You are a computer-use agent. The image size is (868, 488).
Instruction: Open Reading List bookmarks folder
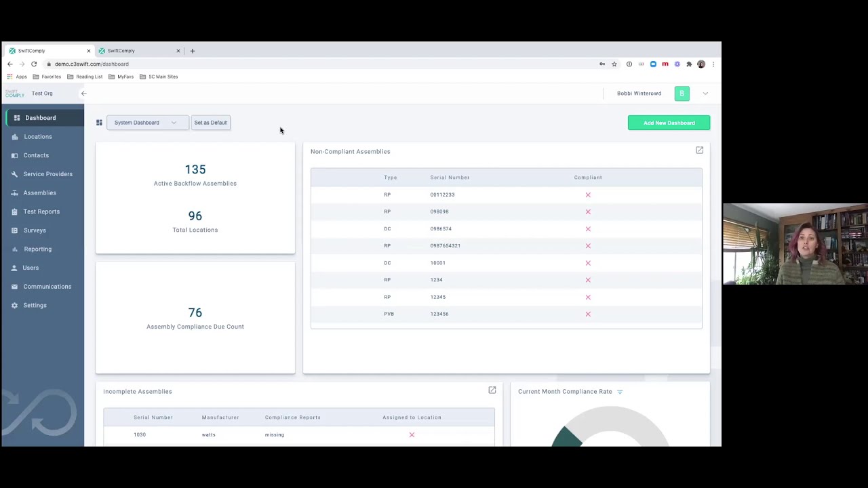tap(85, 77)
